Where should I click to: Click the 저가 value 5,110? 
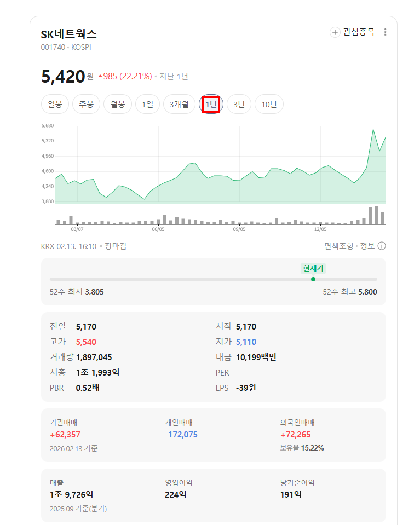click(246, 342)
